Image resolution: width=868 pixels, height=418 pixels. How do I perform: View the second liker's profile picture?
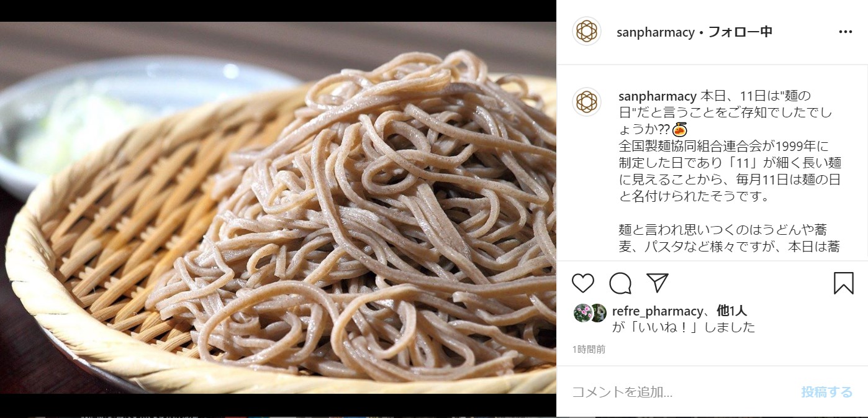point(598,312)
